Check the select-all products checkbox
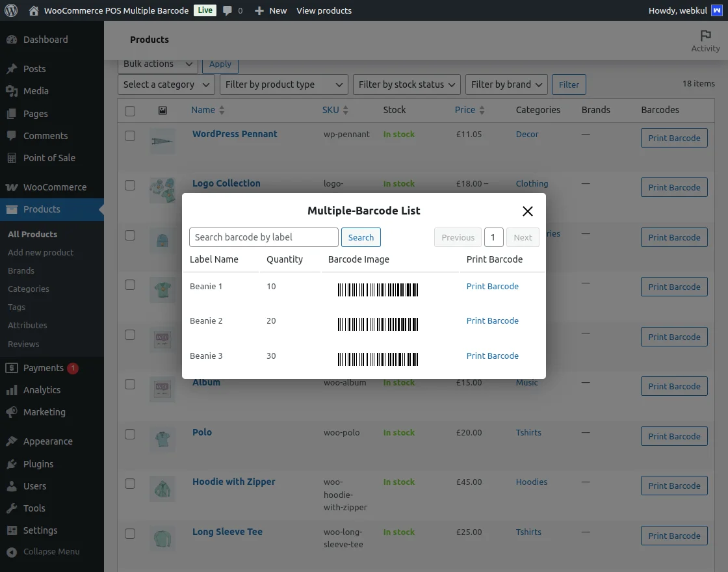 130,110
